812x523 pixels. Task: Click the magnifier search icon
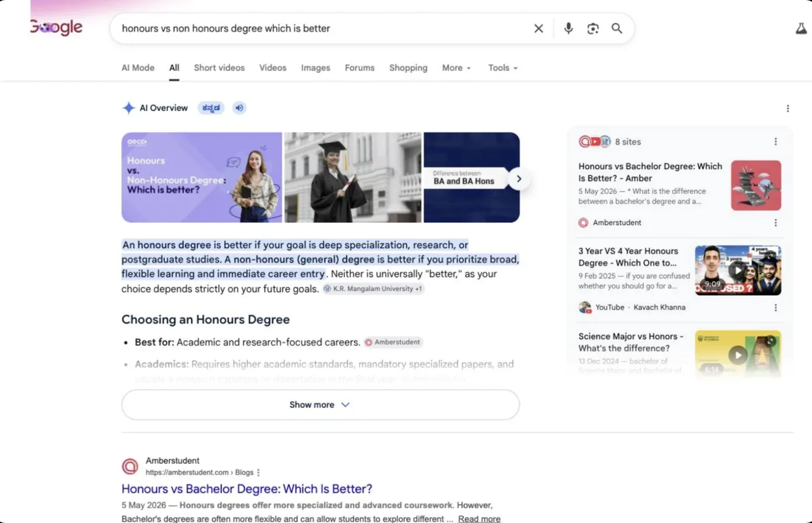click(x=617, y=29)
